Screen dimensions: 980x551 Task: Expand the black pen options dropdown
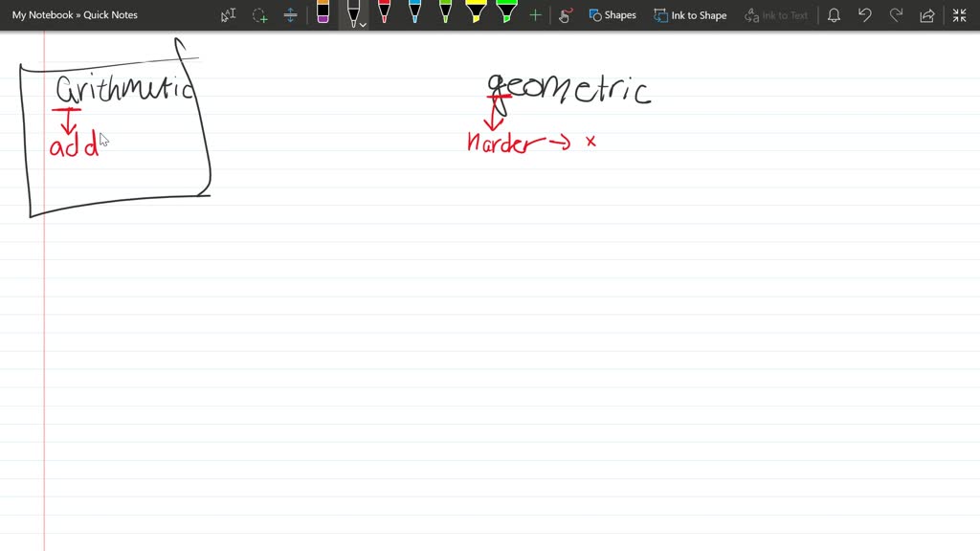pyautogui.click(x=363, y=24)
